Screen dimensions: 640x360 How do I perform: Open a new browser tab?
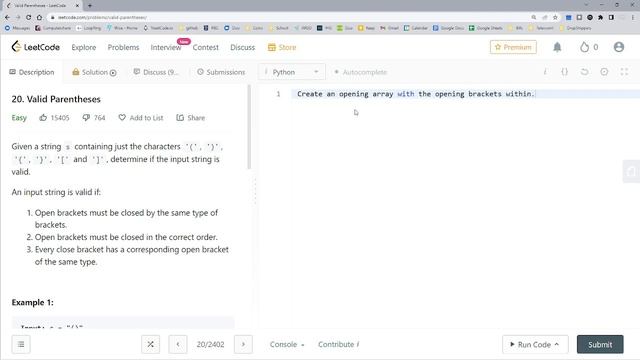[90, 5]
